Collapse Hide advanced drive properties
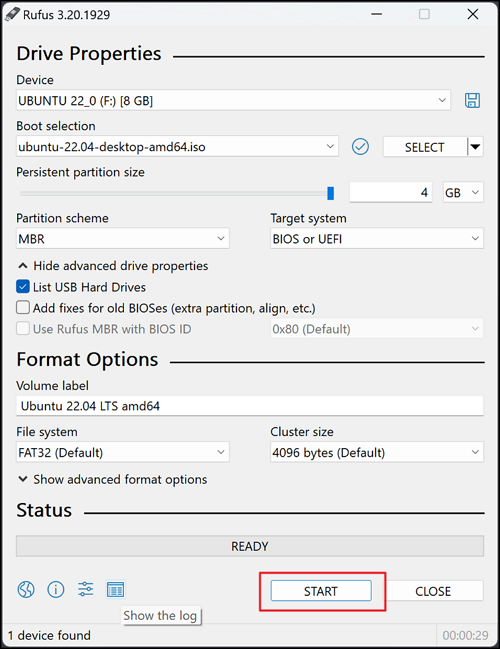The image size is (500, 649). (x=112, y=266)
